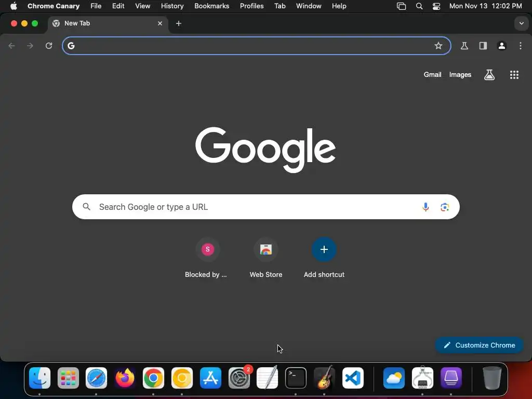The height and width of the screenshot is (399, 532).
Task: Open the Apple menu
Action: (14, 6)
